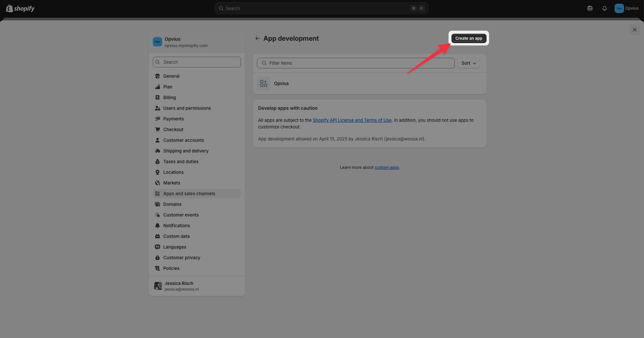The image size is (644, 338).
Task: Click the App development heading
Action: click(x=291, y=38)
